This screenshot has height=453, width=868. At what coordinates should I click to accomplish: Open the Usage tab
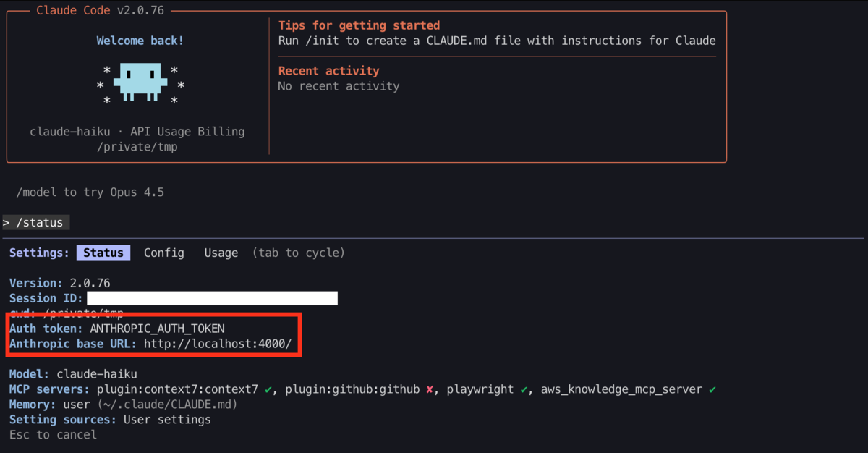pyautogui.click(x=221, y=253)
